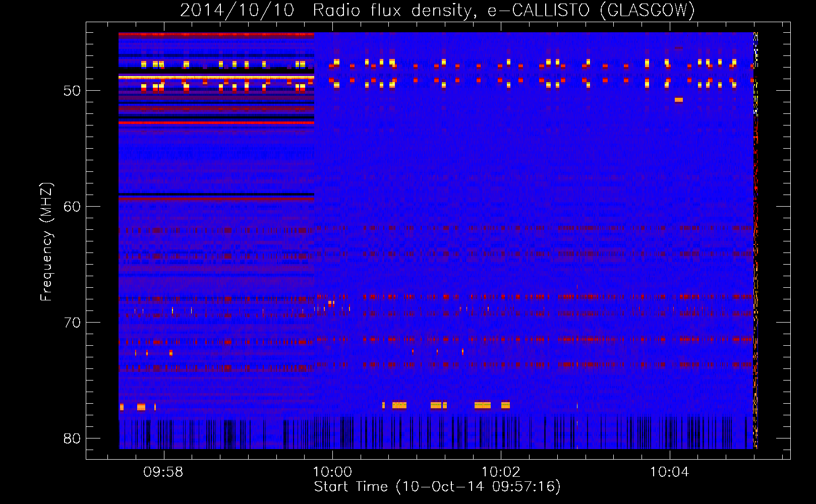
Task: Click the 10:04 time tick label
Action: [669, 472]
